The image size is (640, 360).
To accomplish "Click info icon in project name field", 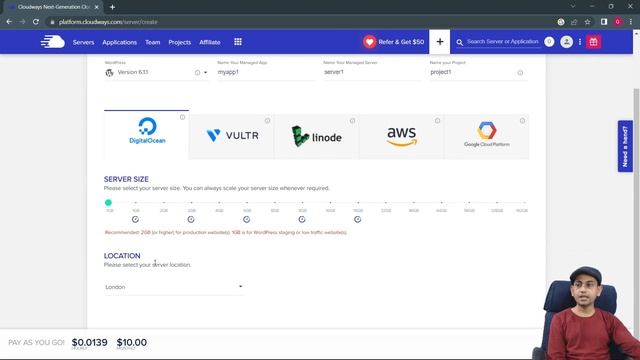I will click(x=520, y=73).
